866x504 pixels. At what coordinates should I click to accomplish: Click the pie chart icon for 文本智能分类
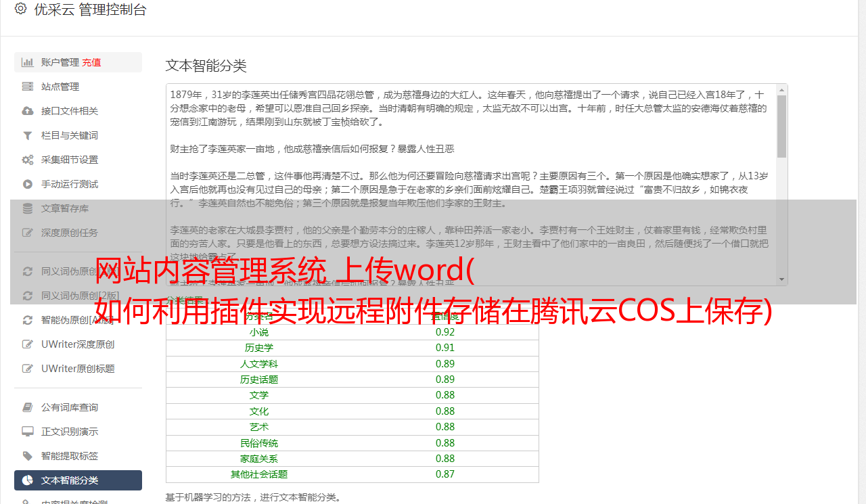click(x=28, y=480)
